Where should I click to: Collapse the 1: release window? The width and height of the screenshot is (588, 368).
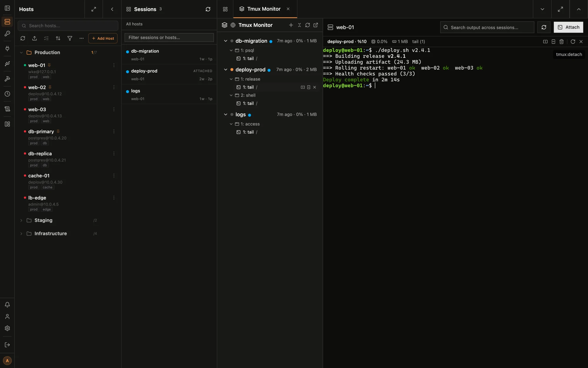point(231,79)
